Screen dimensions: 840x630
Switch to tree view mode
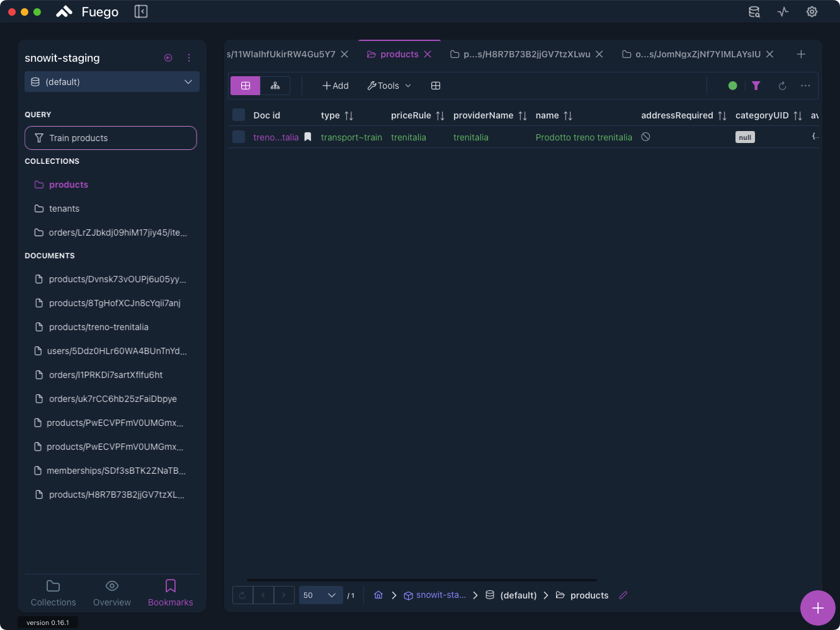pyautogui.click(x=275, y=86)
